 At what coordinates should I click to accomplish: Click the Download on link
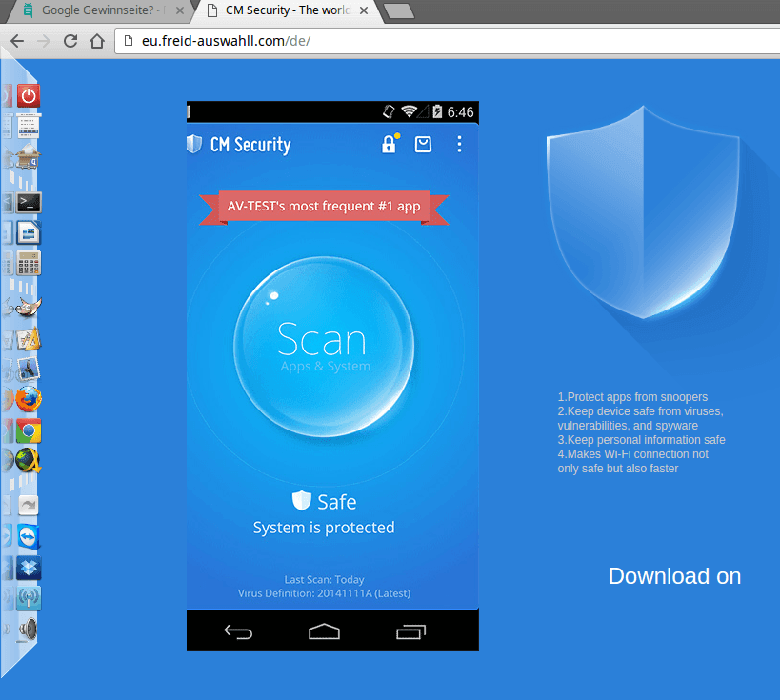click(x=674, y=576)
